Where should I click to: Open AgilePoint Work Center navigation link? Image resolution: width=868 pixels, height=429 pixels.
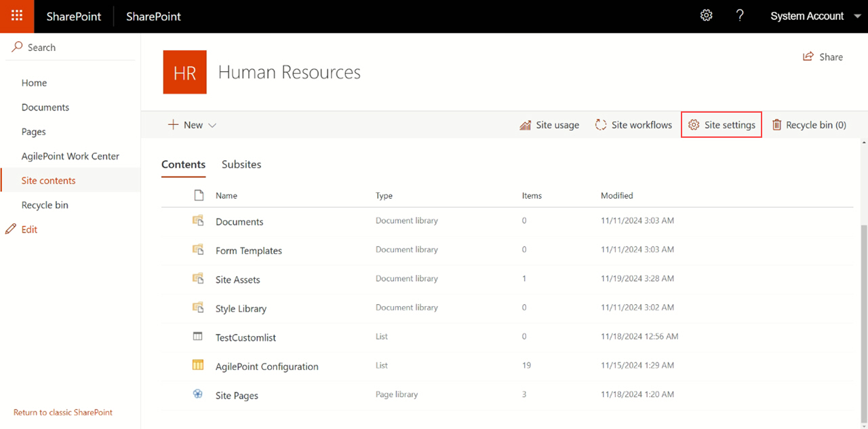(x=71, y=156)
